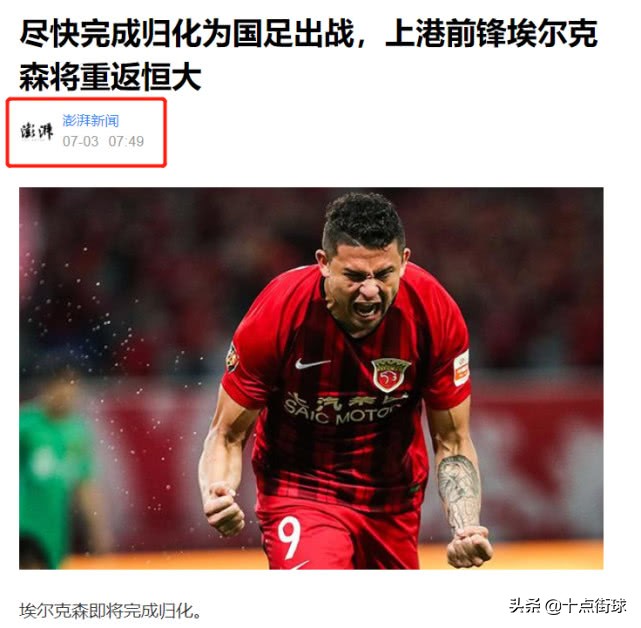
Task: Click the number 9 on the shorts
Action: point(289,536)
